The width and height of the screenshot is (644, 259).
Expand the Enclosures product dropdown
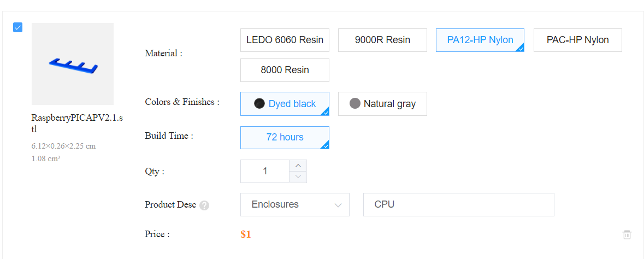(x=295, y=205)
